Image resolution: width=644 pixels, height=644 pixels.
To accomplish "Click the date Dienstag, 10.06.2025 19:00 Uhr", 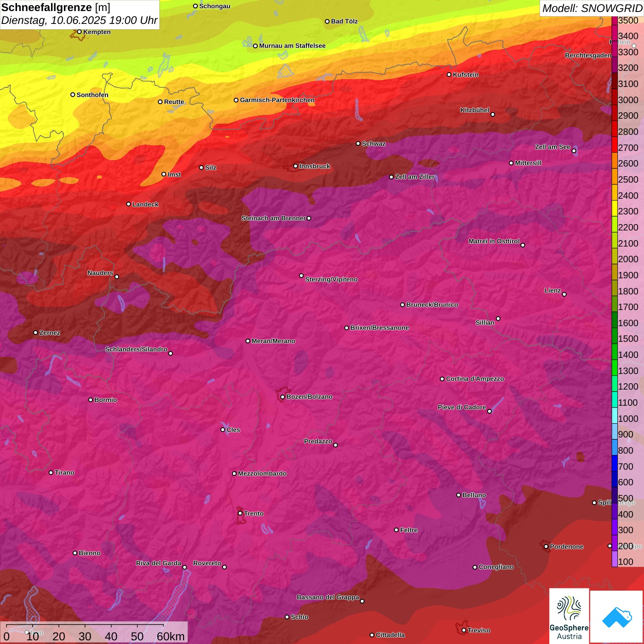I will coord(79,21).
